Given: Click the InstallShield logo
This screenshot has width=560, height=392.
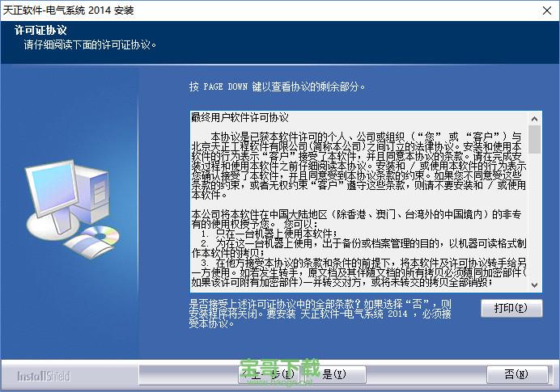Looking at the screenshot, I should pos(44,376).
